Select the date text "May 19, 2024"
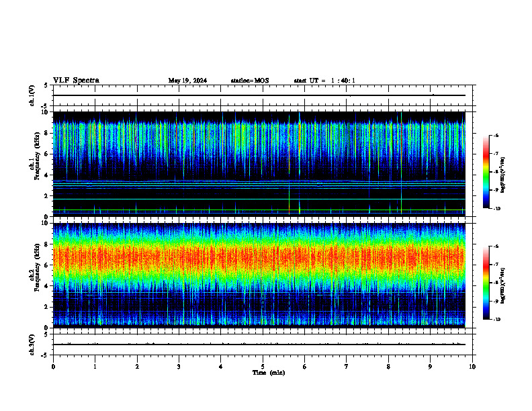The width and height of the screenshot is (532, 411). click(x=187, y=81)
